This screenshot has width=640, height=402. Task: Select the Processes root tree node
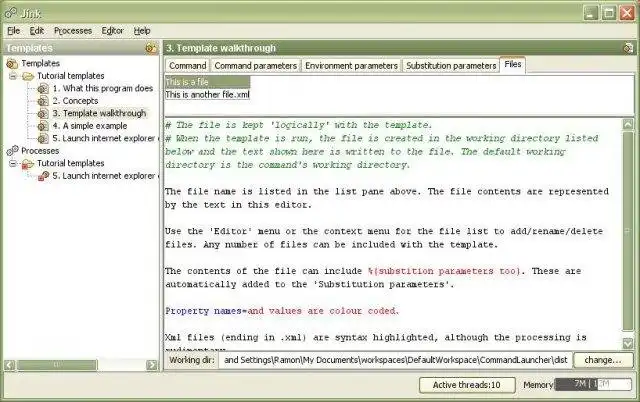coord(40,151)
